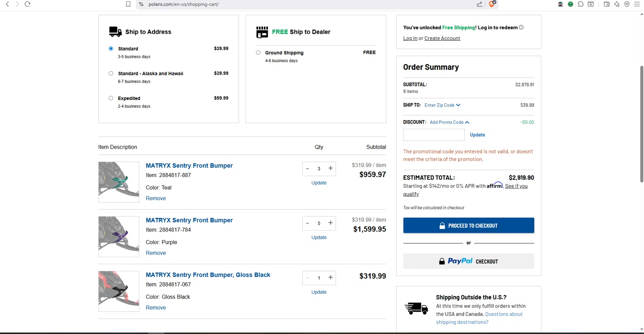Open the Brave Wallet icon
Viewport: 644px width, 334px height.
pyautogui.click(x=607, y=4)
